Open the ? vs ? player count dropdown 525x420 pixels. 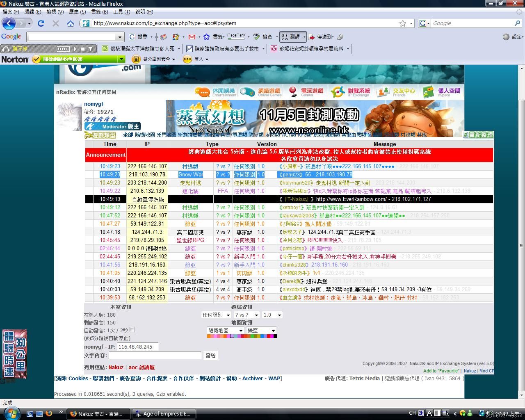(x=246, y=315)
